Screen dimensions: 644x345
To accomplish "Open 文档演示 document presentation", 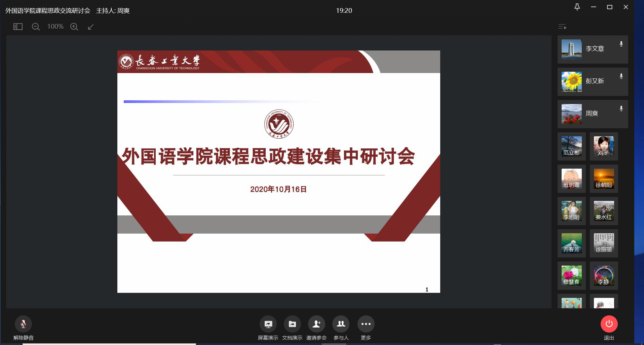I will click(292, 324).
